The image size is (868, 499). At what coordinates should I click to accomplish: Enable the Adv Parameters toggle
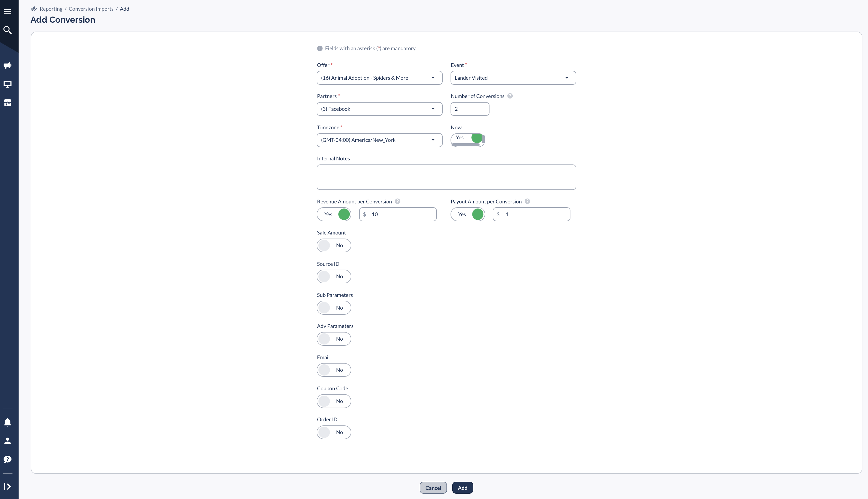[x=334, y=339]
